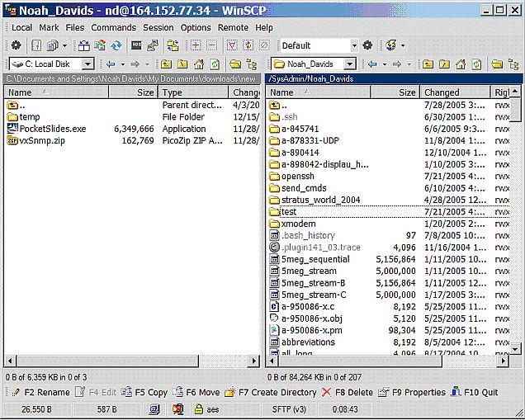Screen dimensions: 525x420
Task: Select vxSnmp.zip in local panel
Action: (35, 140)
